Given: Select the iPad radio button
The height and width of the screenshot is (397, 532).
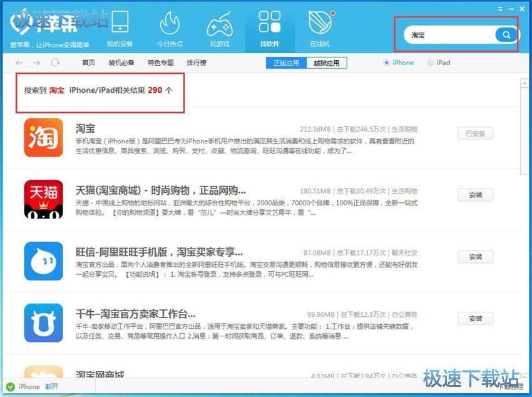Looking at the screenshot, I should [x=430, y=63].
